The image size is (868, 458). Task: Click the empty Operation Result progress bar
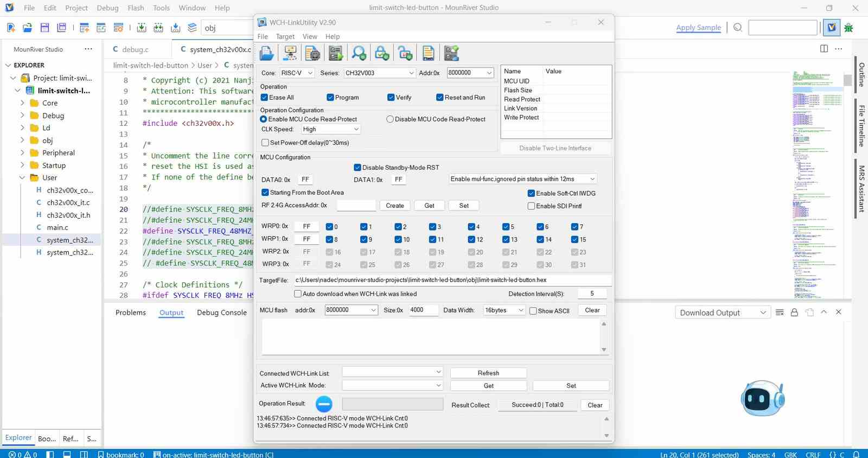point(393,404)
